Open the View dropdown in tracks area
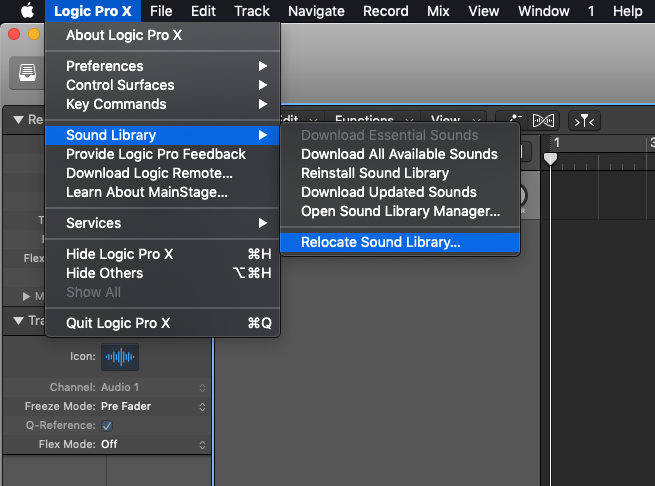The width and height of the screenshot is (655, 486). (454, 119)
